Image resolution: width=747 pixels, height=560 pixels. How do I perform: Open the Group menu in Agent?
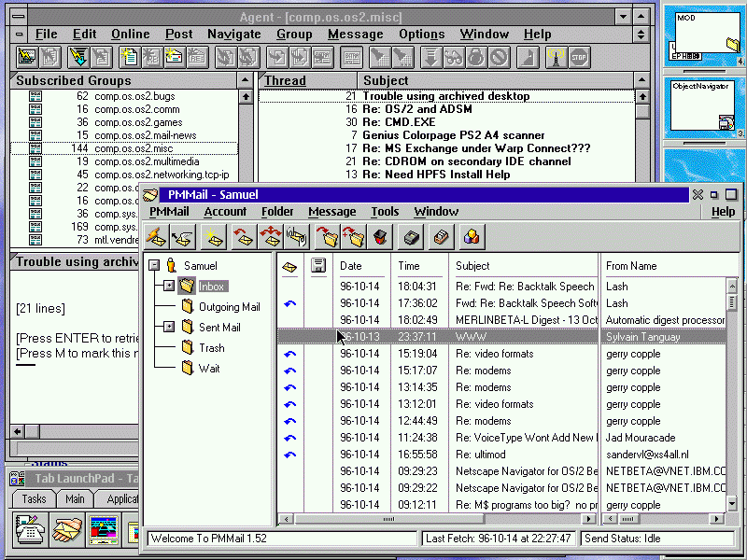pyautogui.click(x=294, y=35)
